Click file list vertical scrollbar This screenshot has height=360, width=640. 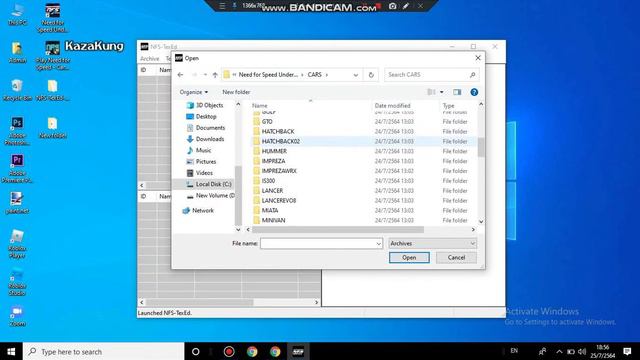click(x=481, y=147)
